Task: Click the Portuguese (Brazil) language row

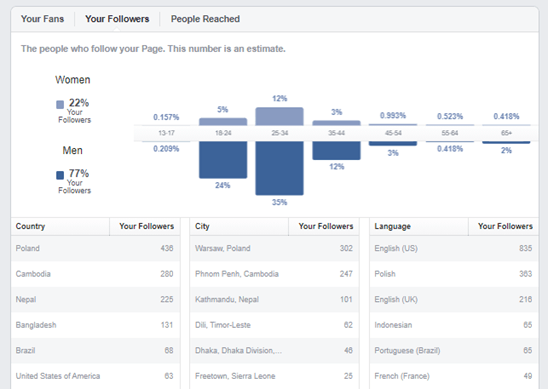Action: point(454,351)
